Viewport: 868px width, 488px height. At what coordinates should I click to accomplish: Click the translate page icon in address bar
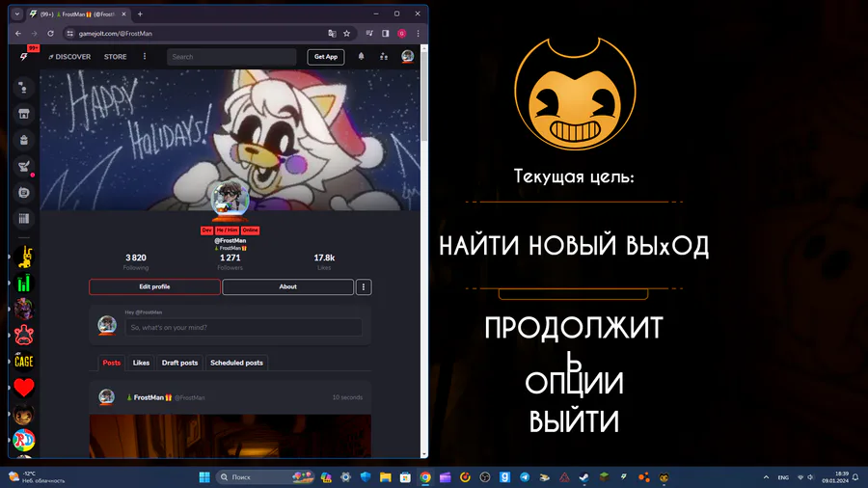[332, 34]
